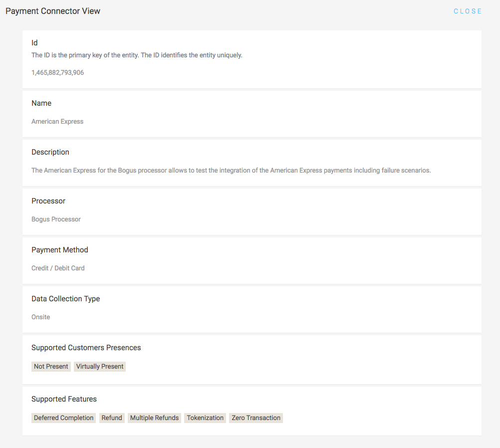Screen dimensions: 500x448
Task: Click the Onsite data collection value
Action: [x=41, y=317]
